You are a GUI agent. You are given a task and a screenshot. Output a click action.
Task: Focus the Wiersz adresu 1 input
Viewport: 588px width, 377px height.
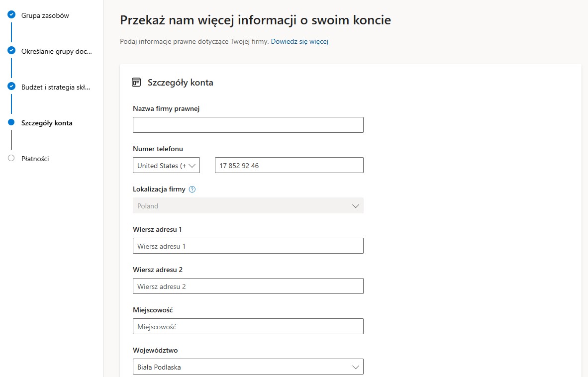248,246
